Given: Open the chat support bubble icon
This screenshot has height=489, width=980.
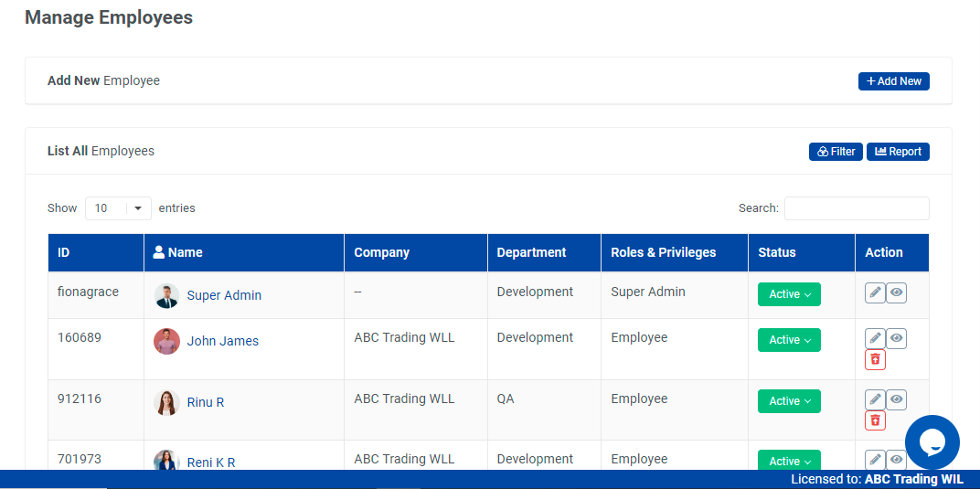Looking at the screenshot, I should click(932, 442).
